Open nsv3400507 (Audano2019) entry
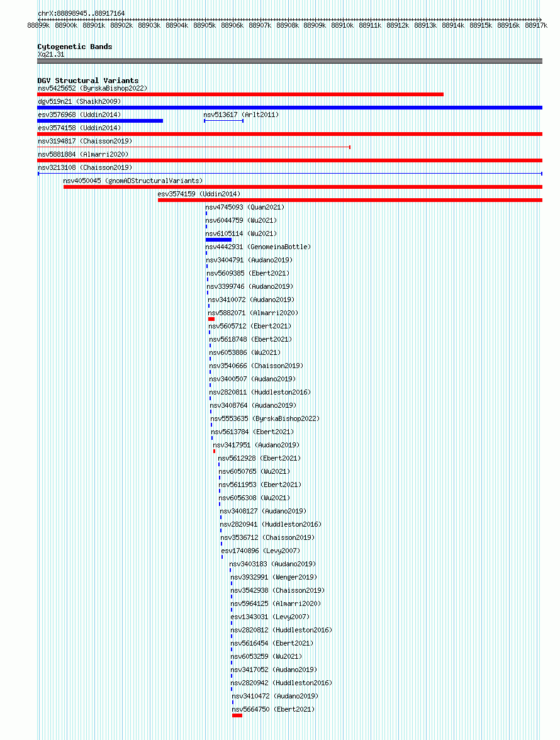Screen dimensions: 560x740 [252, 379]
